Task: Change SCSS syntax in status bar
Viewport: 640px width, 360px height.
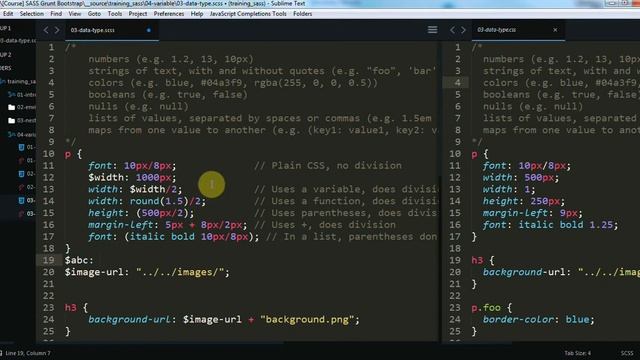Action: tap(627, 353)
